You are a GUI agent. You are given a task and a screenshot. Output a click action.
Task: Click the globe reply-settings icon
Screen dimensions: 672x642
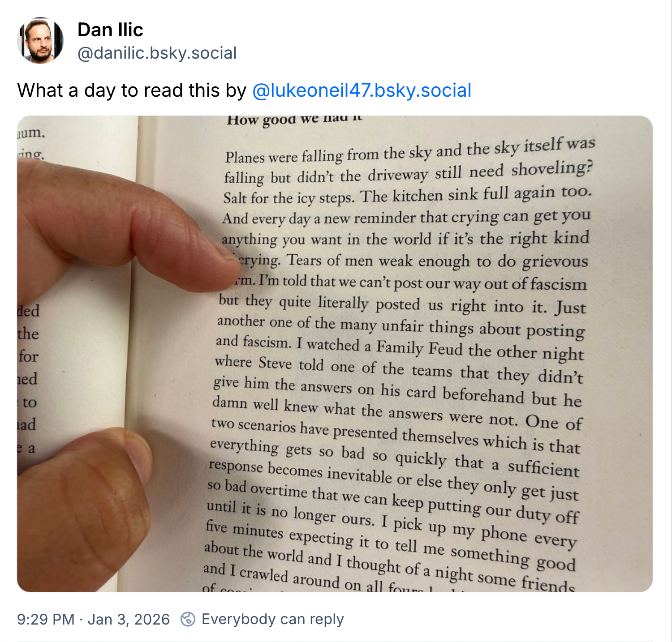(188, 619)
